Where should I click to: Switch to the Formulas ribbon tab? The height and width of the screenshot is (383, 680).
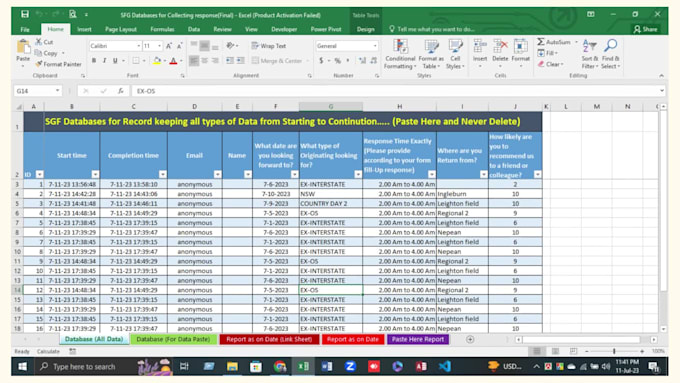click(162, 29)
